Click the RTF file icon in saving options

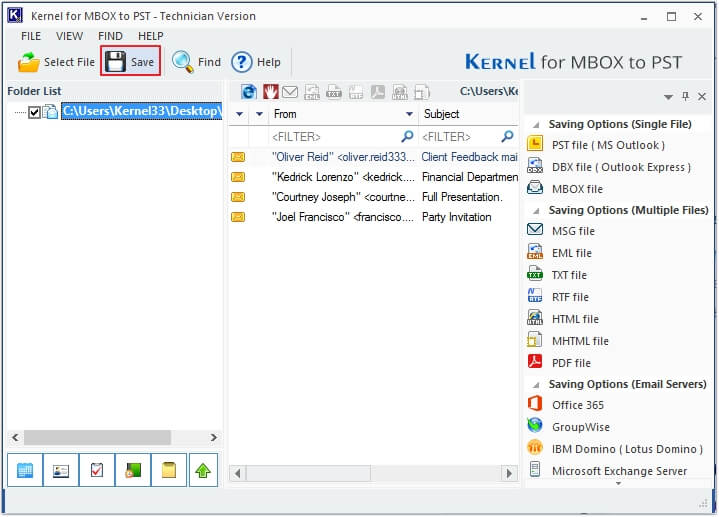(535, 296)
